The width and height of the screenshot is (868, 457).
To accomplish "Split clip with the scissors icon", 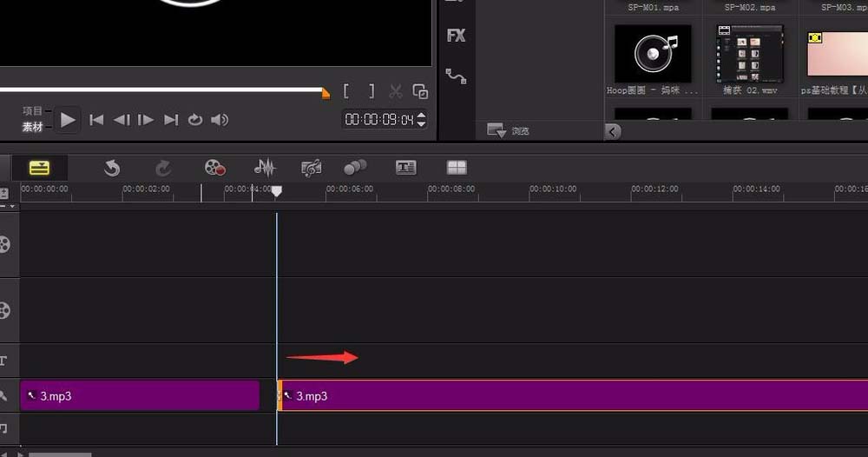I will point(395,91).
